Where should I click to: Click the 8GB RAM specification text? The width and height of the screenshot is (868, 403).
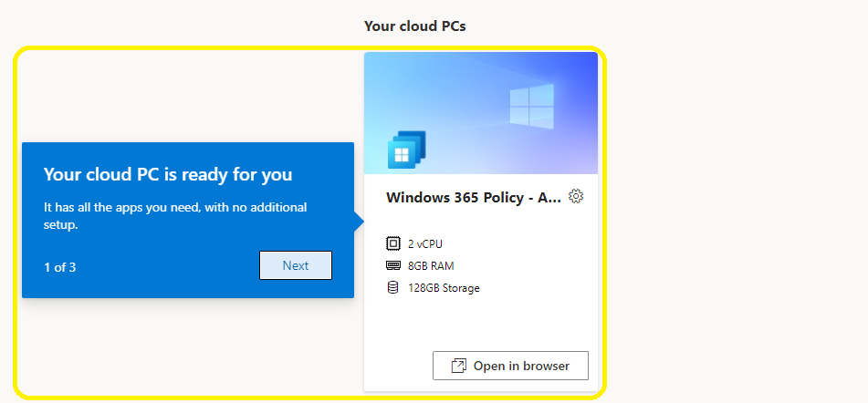coord(431,266)
